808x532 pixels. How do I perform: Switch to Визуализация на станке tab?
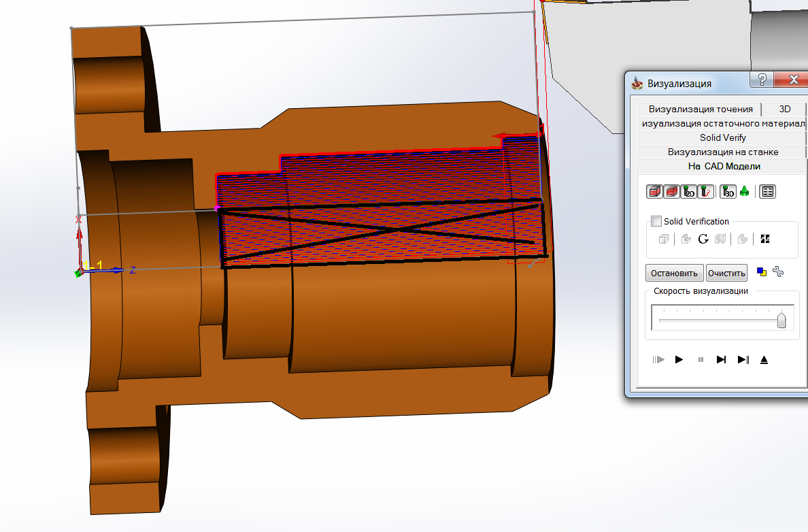coord(722,152)
